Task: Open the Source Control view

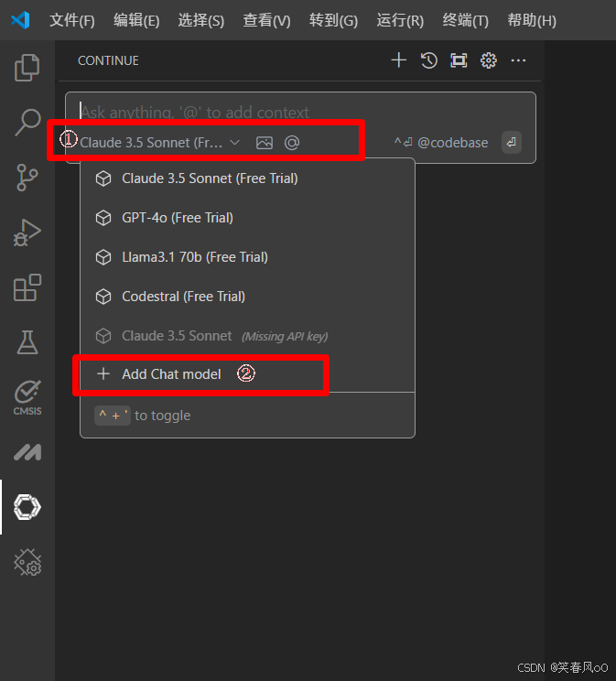Action: click(27, 178)
